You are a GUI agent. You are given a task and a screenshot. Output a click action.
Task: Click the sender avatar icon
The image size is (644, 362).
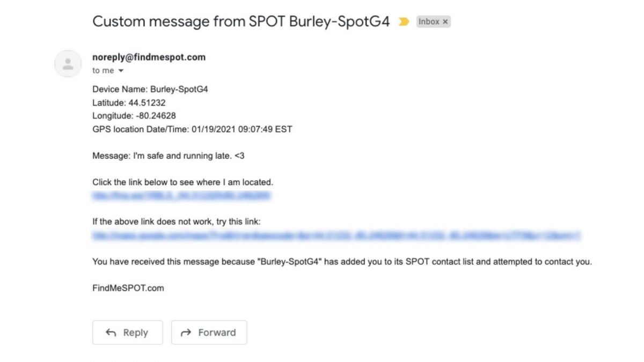68,64
